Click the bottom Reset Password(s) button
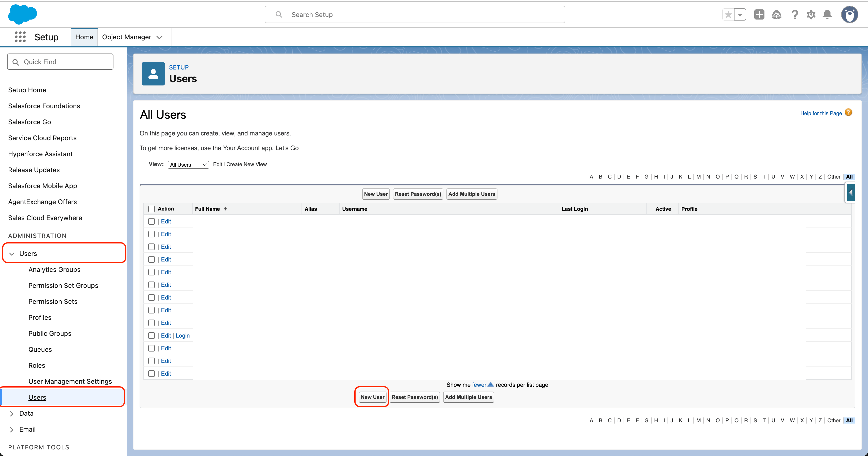The width and height of the screenshot is (868, 456). [415, 397]
